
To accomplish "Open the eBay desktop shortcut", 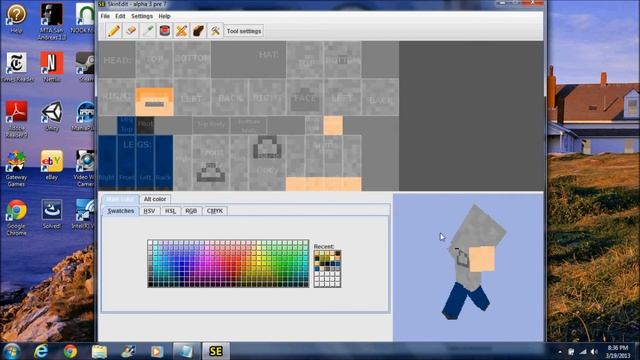I will click(x=52, y=165).
